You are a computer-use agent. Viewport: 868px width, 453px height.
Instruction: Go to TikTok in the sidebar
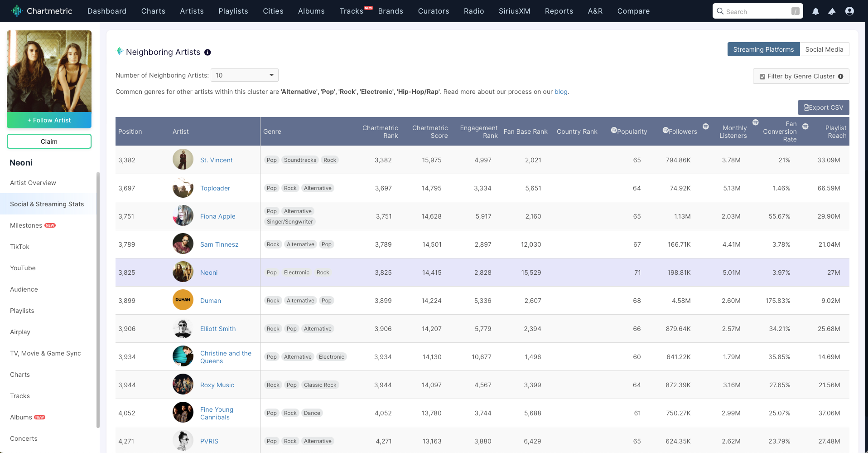click(x=19, y=247)
